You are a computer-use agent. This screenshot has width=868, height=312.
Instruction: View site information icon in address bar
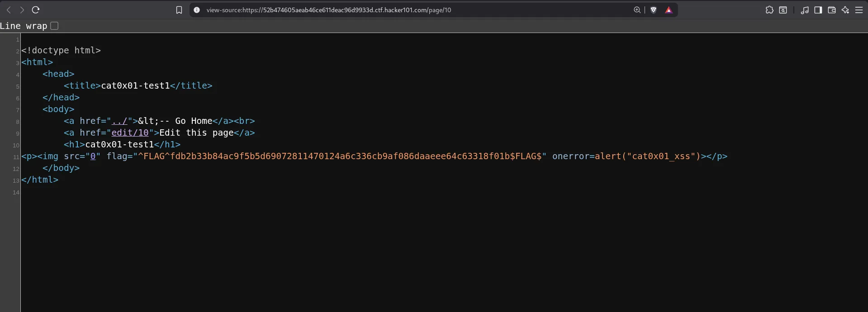tap(197, 10)
